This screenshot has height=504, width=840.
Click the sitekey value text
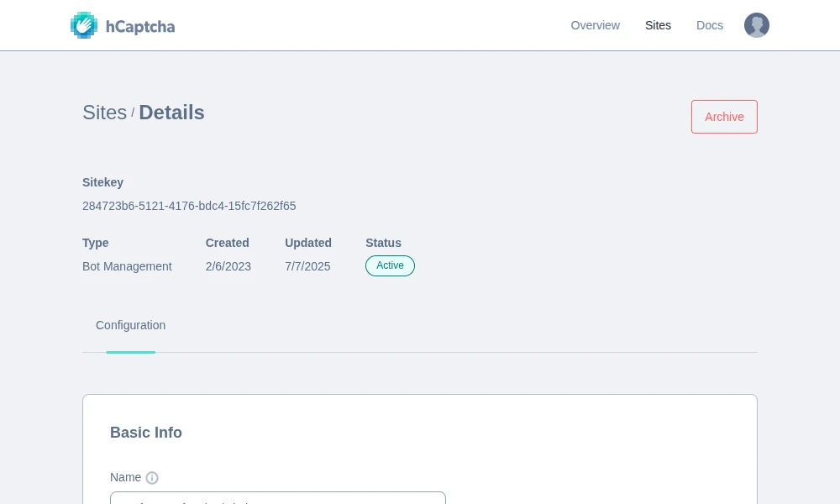(x=189, y=206)
